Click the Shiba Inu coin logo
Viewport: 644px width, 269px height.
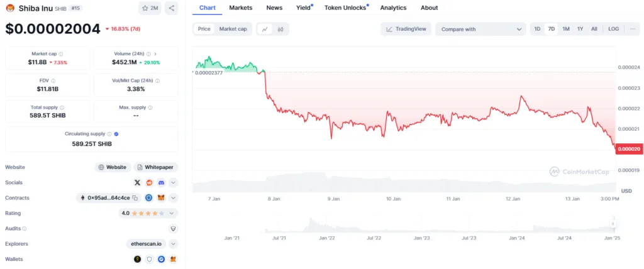point(10,8)
